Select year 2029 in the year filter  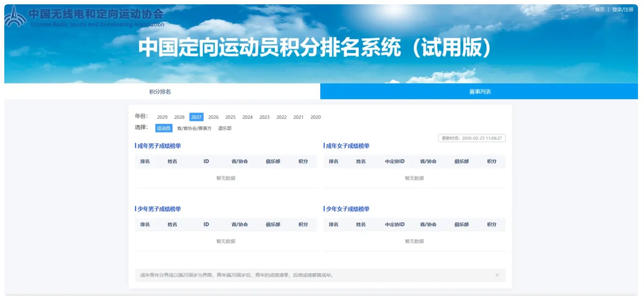click(162, 117)
